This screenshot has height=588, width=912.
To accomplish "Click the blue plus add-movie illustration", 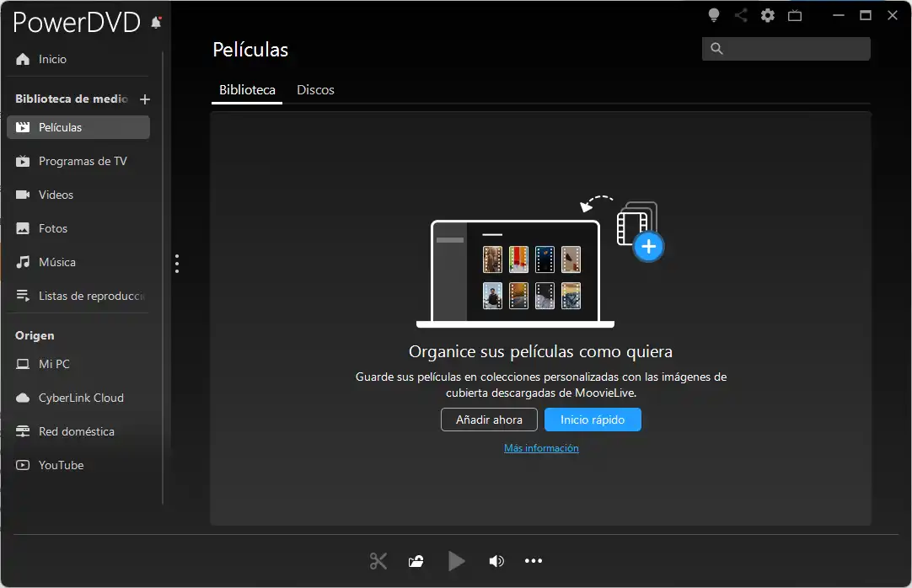I will (x=648, y=247).
